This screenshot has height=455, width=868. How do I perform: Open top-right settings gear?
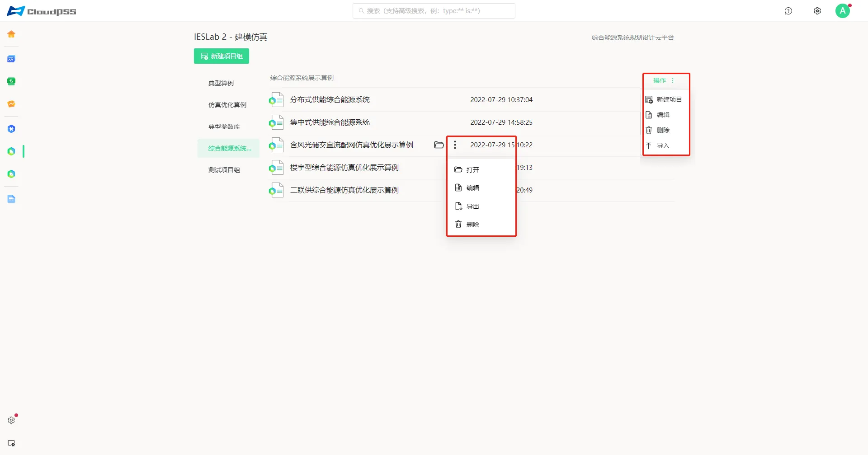point(817,11)
